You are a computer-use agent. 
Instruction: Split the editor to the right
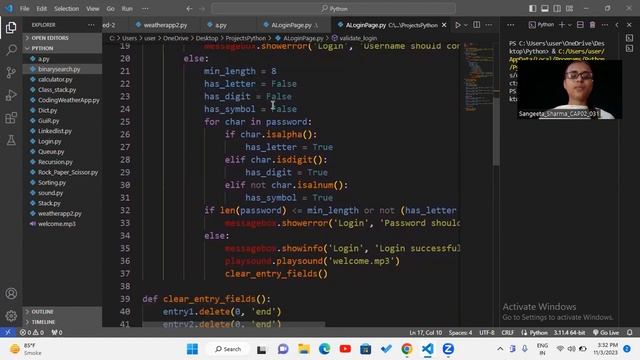tap(476, 25)
